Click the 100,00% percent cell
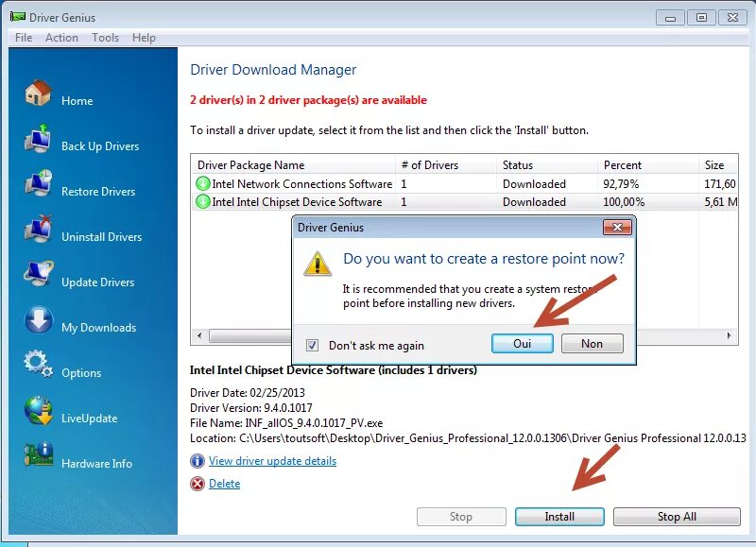This screenshot has height=547, width=756. (x=624, y=202)
